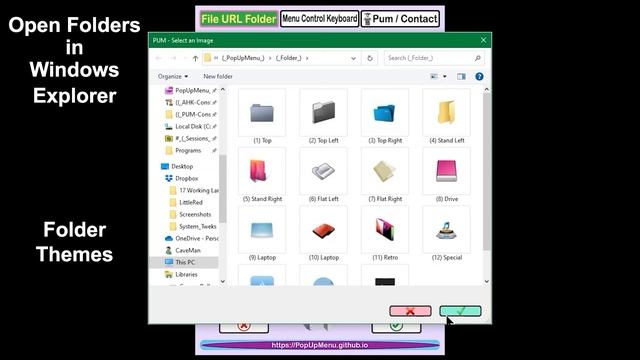The width and height of the screenshot is (640, 360).
Task: Switch to Pum / Contact tab
Action: (400, 19)
